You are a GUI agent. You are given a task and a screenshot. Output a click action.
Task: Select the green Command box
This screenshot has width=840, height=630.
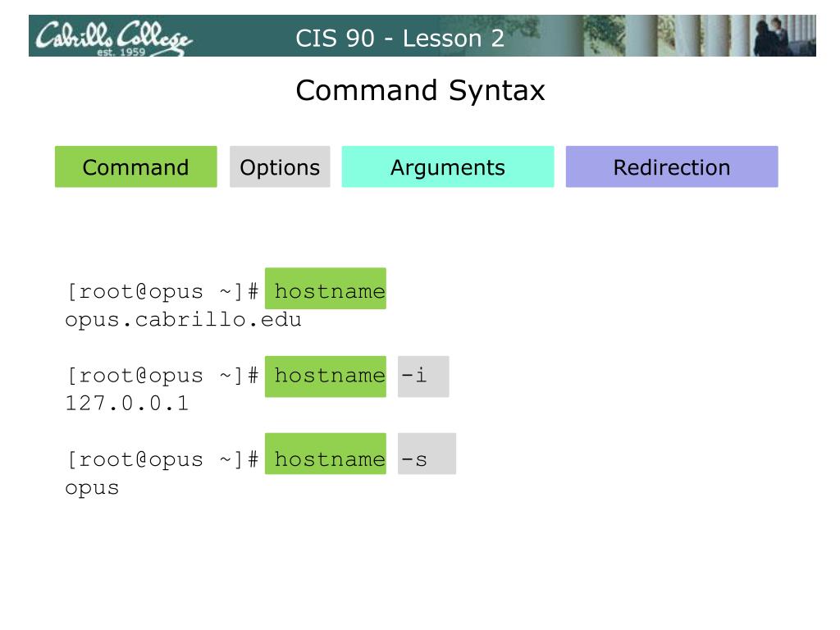136,167
